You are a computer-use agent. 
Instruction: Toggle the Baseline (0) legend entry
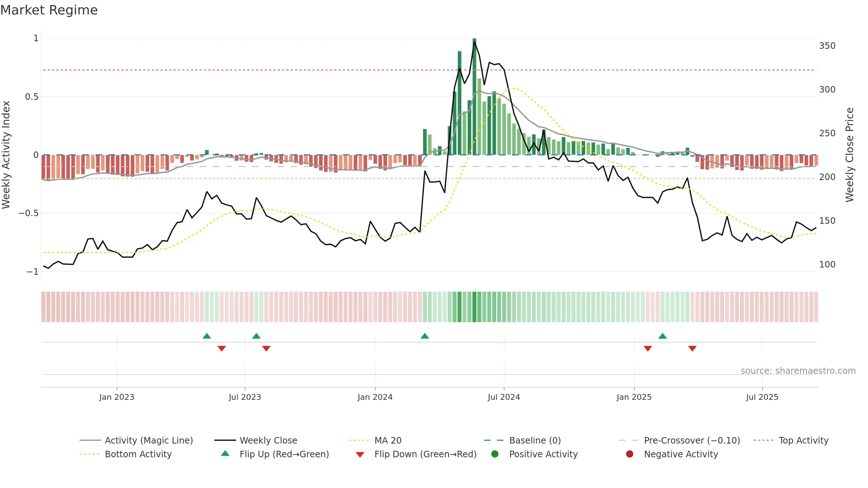(x=522, y=440)
